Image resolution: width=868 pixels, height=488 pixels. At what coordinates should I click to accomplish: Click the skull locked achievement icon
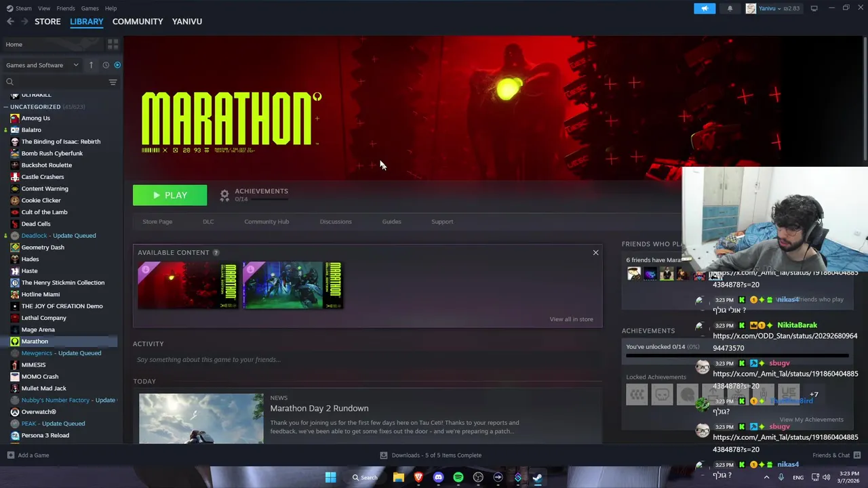pyautogui.click(x=662, y=394)
